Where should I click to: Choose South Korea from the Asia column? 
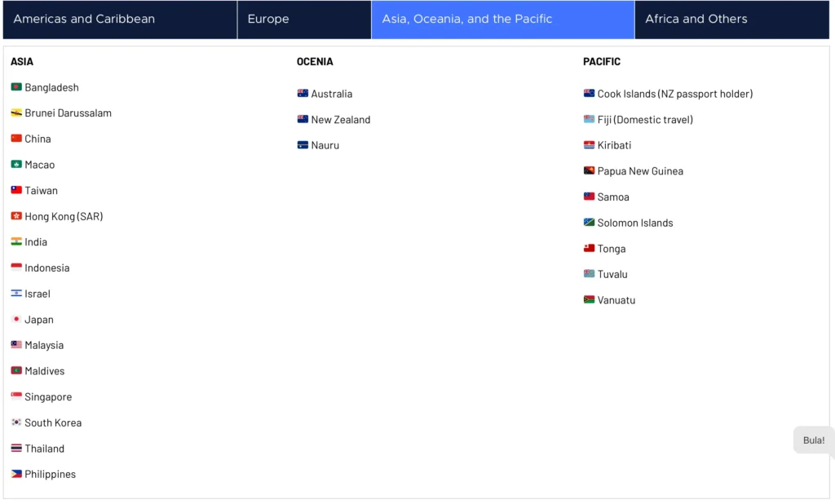point(52,422)
